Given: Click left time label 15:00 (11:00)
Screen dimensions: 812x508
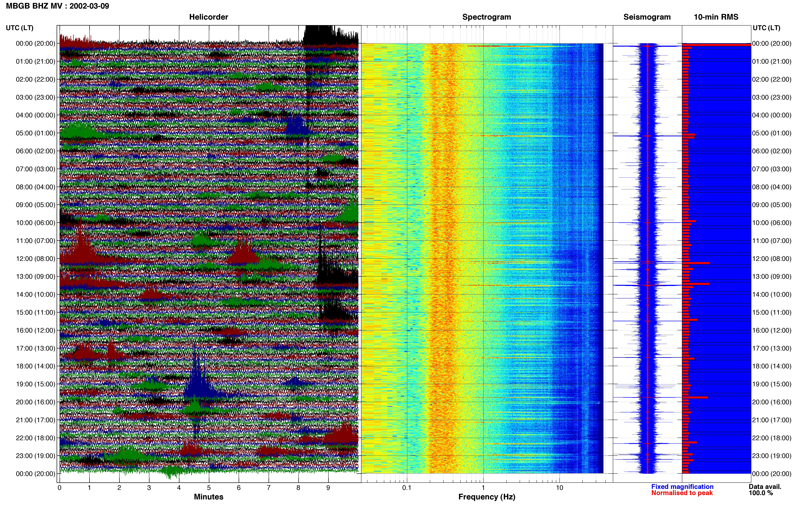Looking at the screenshot, I should click(36, 313).
